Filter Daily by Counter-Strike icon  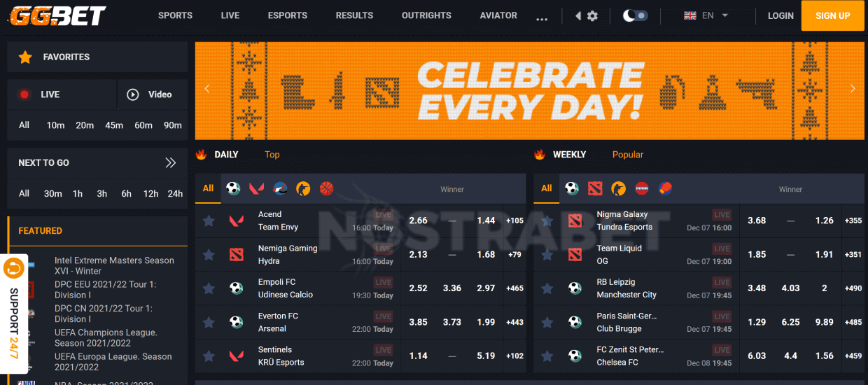[x=303, y=188]
